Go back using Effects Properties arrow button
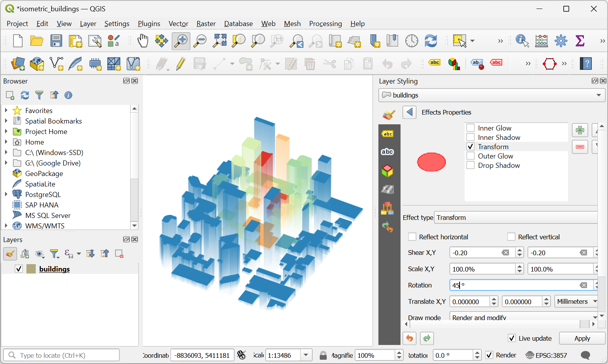 point(409,112)
